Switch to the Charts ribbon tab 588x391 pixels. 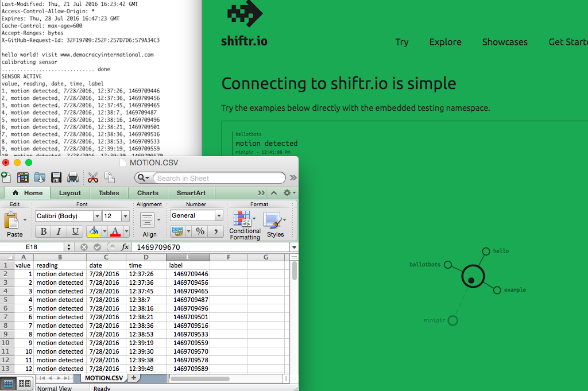[148, 193]
